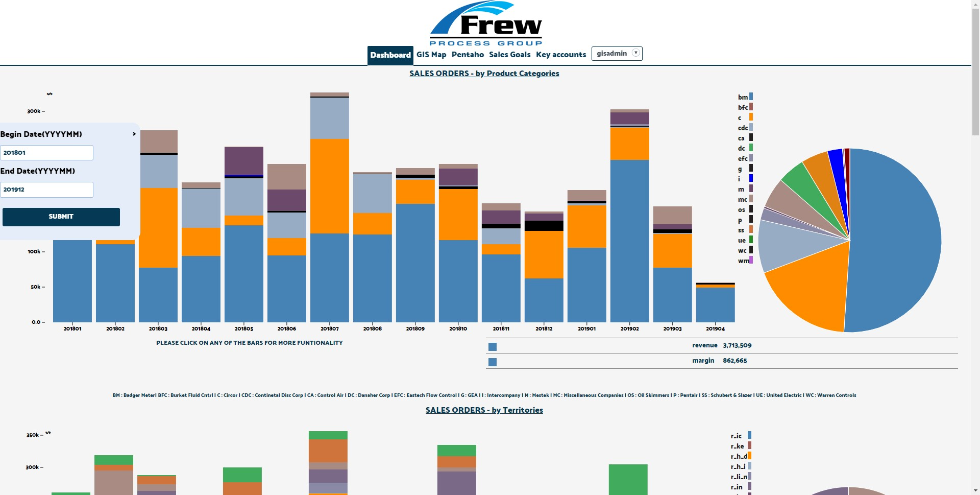Click the i legend blue swatch

point(751,178)
